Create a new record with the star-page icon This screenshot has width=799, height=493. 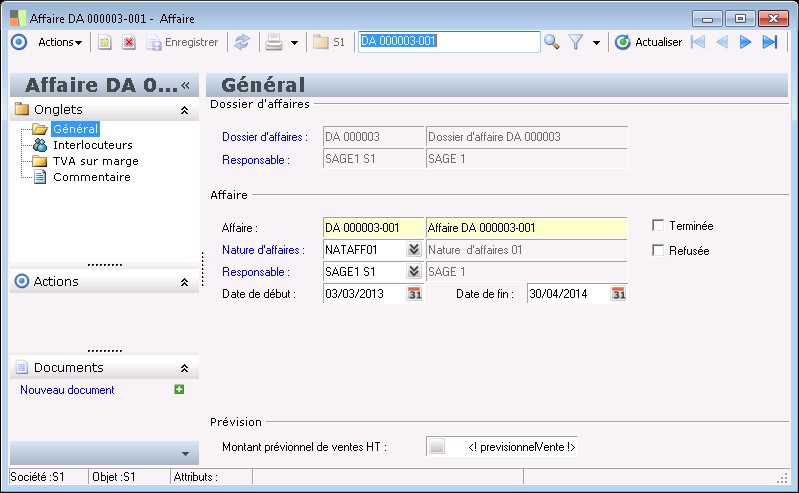pyautogui.click(x=104, y=42)
